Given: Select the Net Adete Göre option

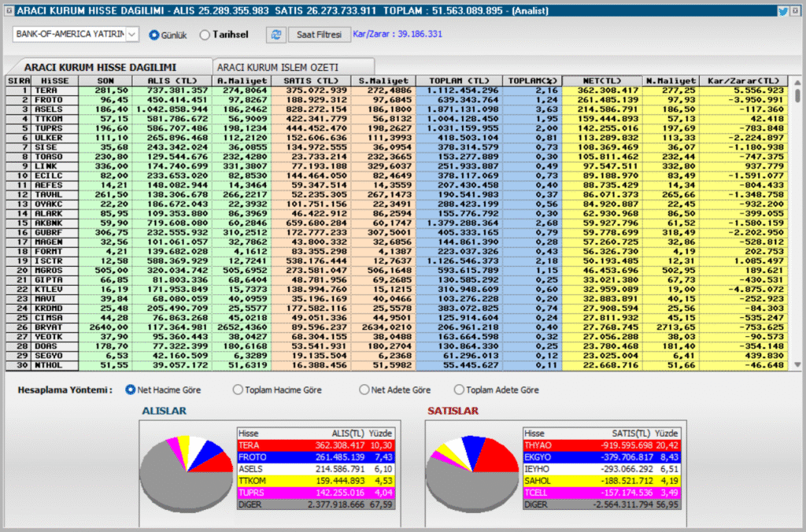Looking at the screenshot, I should pos(364,390).
